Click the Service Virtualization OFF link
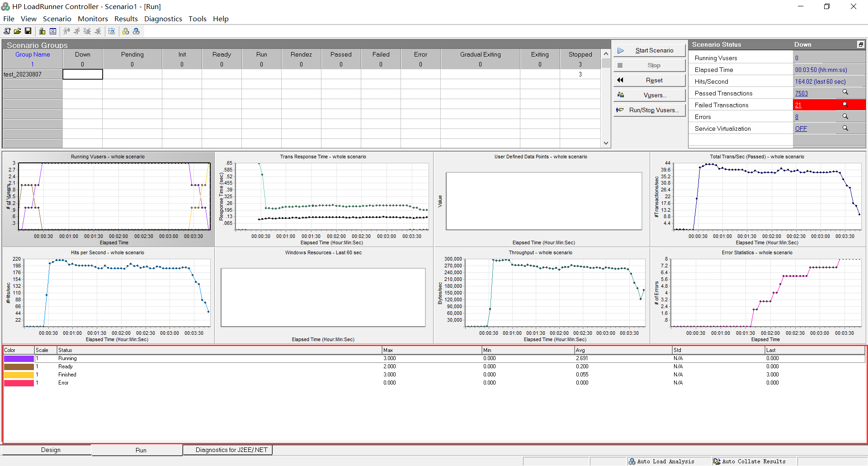The image size is (868, 466). (x=801, y=128)
